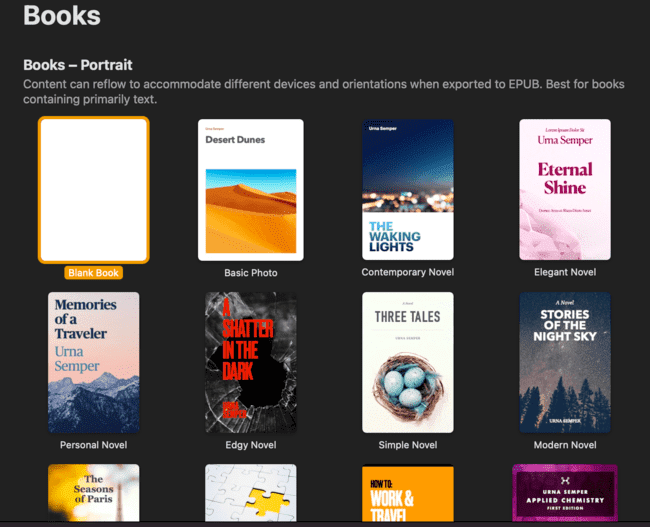This screenshot has width=650, height=527.
Task: Click the highlighted Blank Book label
Action: pos(94,273)
